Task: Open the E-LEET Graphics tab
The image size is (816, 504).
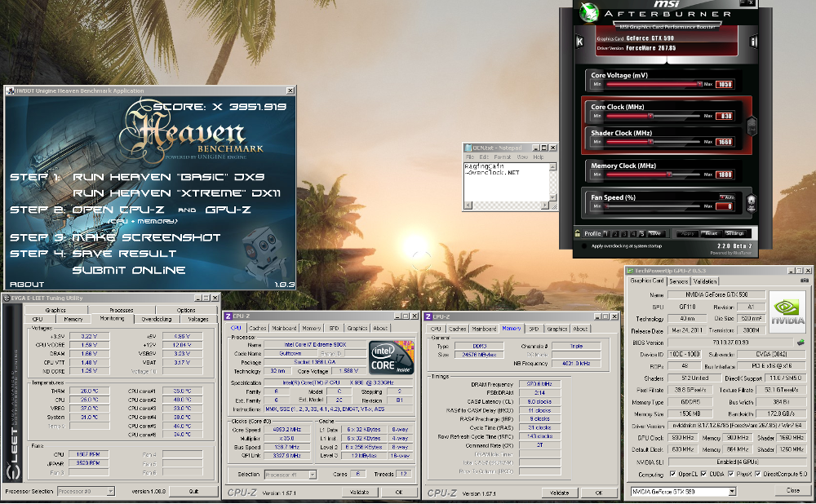Action: pos(55,310)
